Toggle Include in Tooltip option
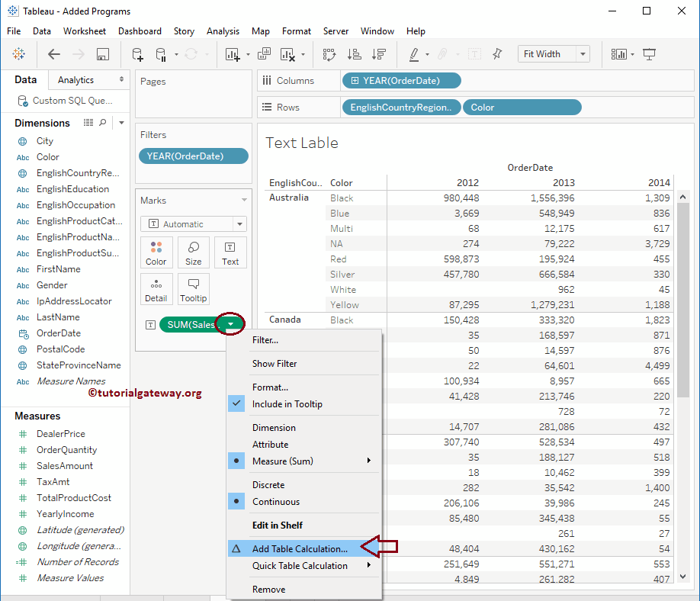The image size is (700, 601). pyautogui.click(x=287, y=404)
